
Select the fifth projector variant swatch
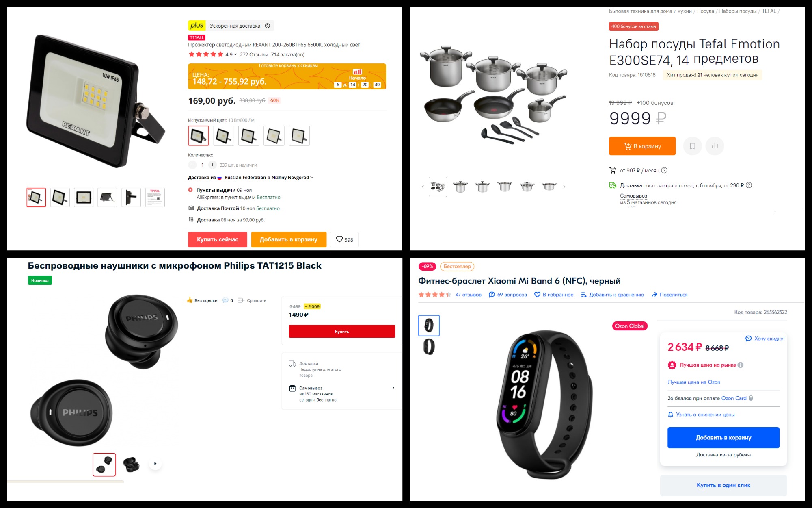299,136
